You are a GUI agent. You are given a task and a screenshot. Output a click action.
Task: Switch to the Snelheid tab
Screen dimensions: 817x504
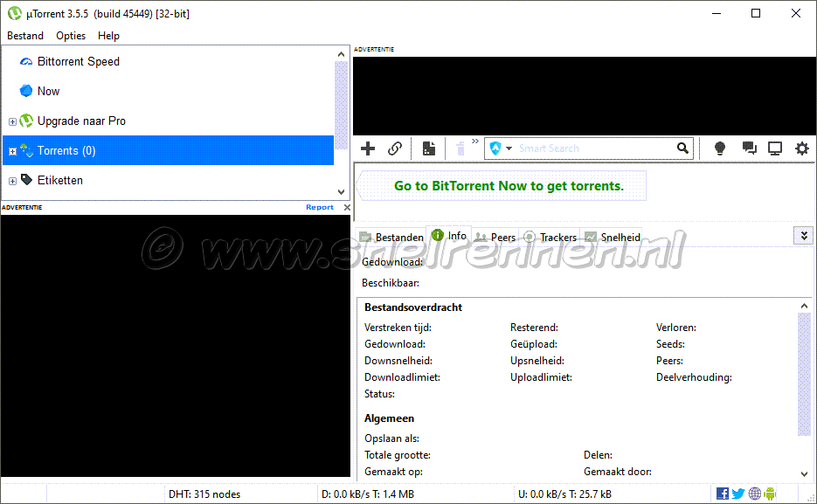coord(613,237)
